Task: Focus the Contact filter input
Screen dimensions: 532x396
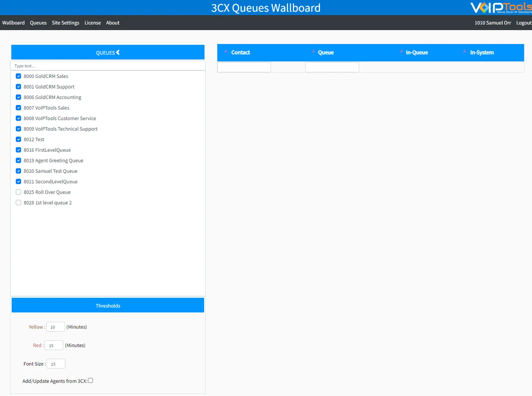Action: [244, 67]
